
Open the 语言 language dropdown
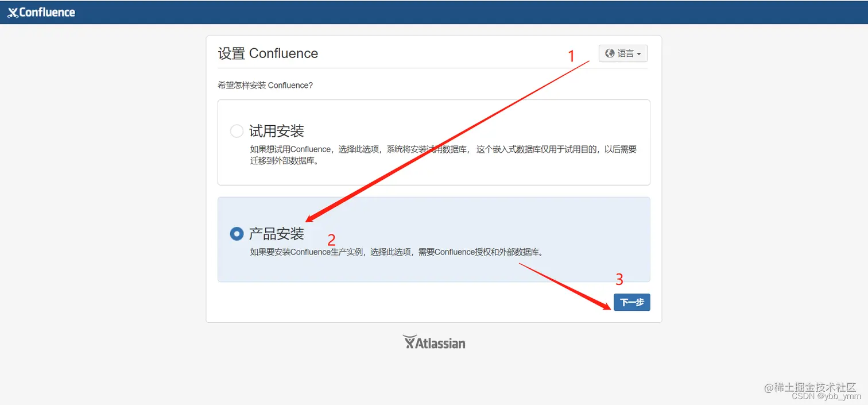click(623, 53)
